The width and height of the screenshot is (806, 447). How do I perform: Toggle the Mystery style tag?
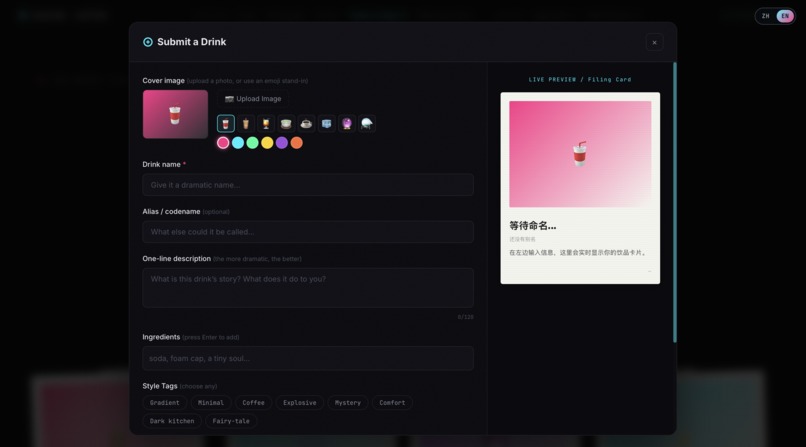pyautogui.click(x=348, y=403)
